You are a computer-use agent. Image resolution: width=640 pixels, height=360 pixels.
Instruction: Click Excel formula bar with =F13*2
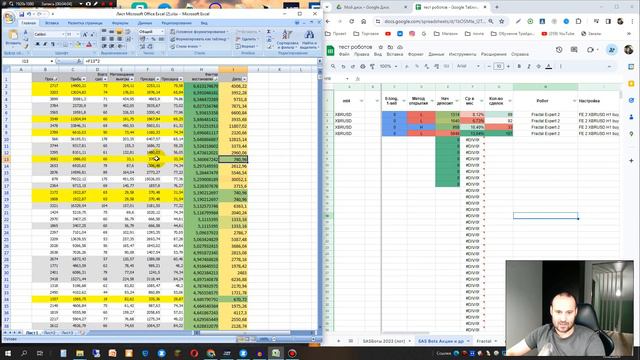pos(199,61)
